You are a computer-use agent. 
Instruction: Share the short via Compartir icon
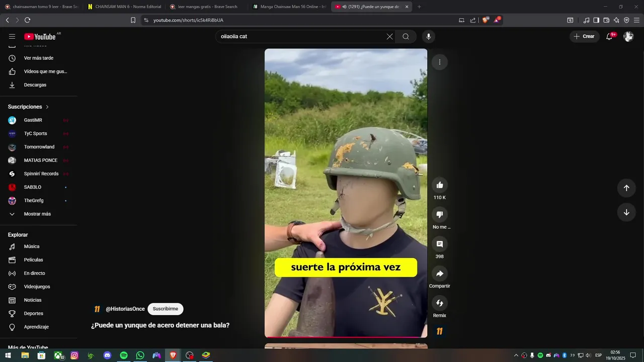tap(440, 274)
